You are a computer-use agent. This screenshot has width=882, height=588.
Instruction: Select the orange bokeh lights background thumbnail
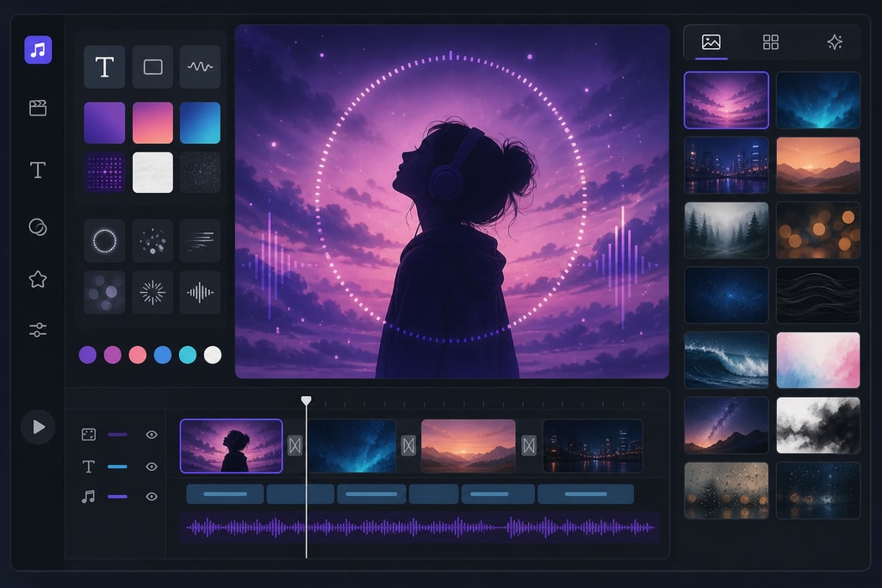[818, 230]
